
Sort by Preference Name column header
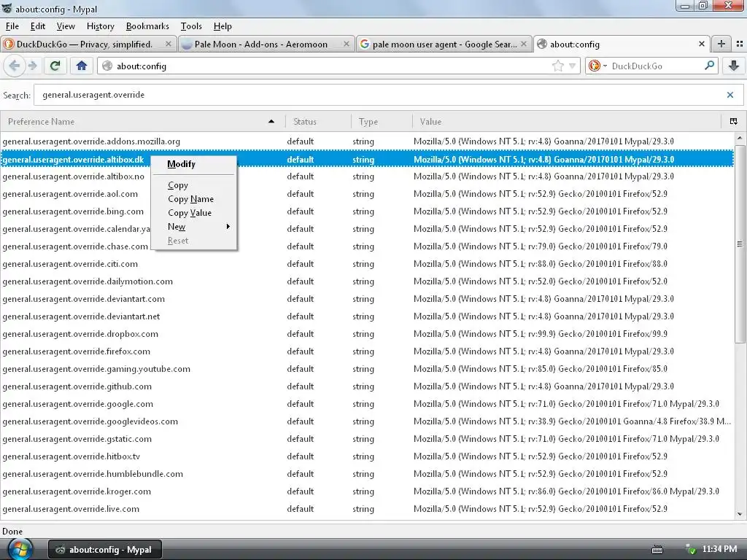coord(142,122)
